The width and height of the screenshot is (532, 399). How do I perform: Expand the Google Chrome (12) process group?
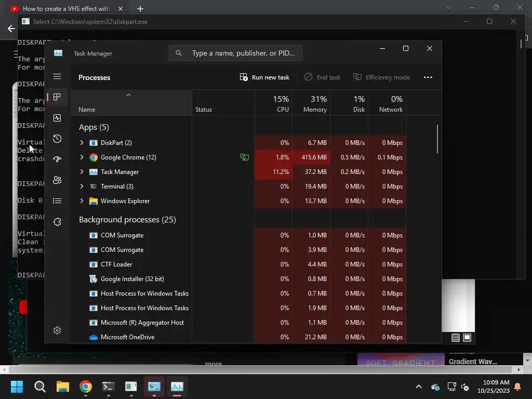point(82,157)
